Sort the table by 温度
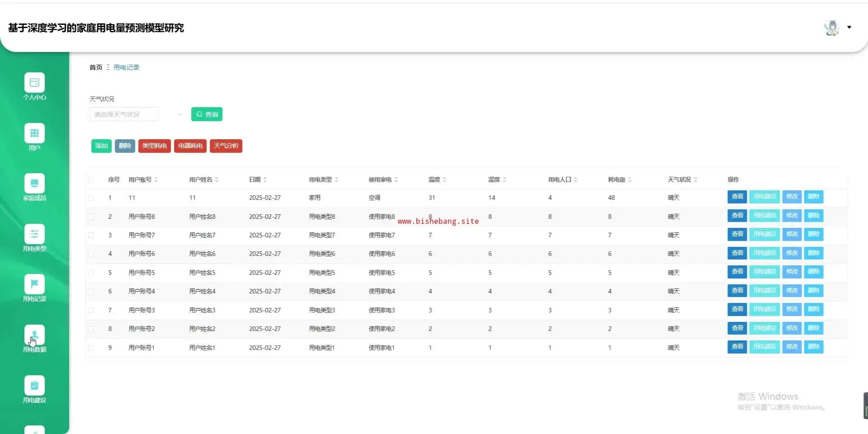This screenshot has height=434, width=868. pos(444,179)
